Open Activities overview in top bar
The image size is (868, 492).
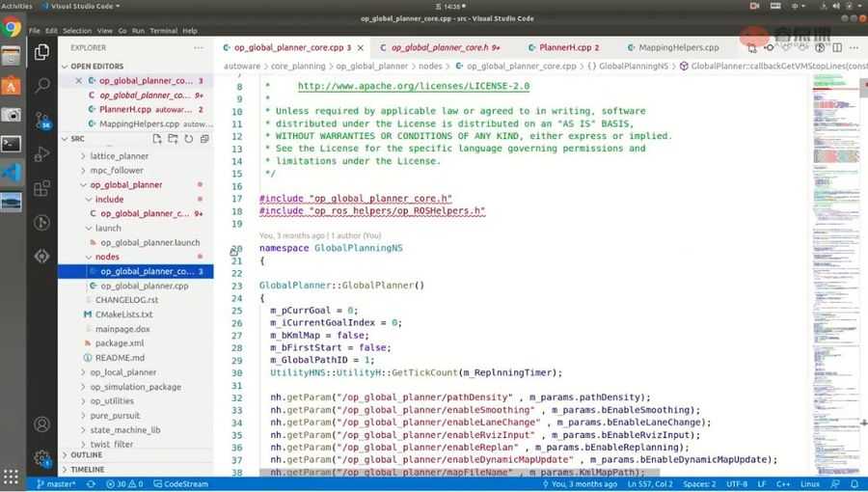[16, 6]
